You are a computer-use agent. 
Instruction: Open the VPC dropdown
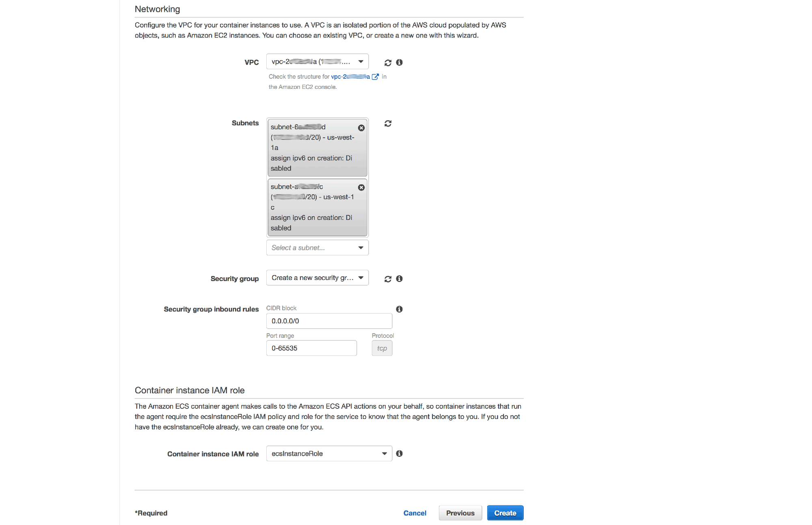pos(317,62)
